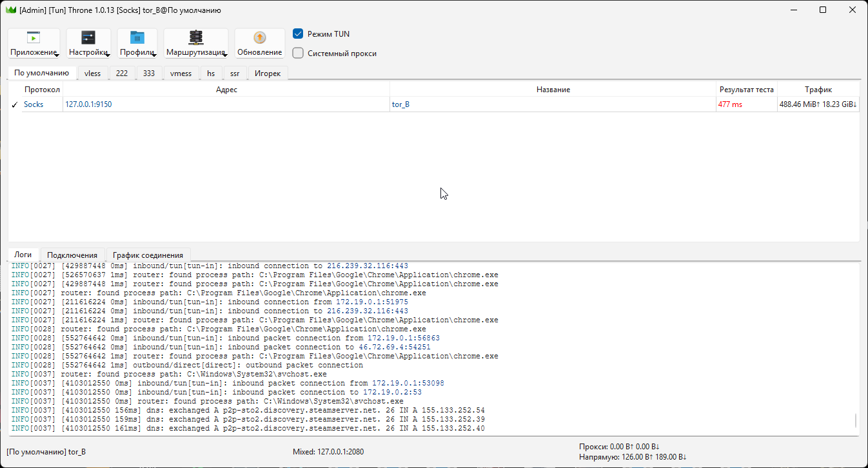Switch to the ssr group tab
Image resolution: width=868 pixels, height=468 pixels.
coord(235,73)
